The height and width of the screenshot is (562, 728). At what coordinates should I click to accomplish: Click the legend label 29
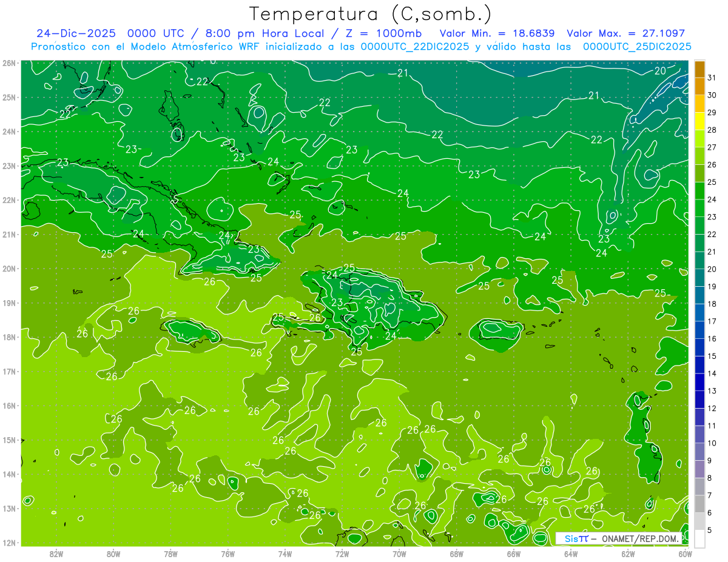point(712,113)
